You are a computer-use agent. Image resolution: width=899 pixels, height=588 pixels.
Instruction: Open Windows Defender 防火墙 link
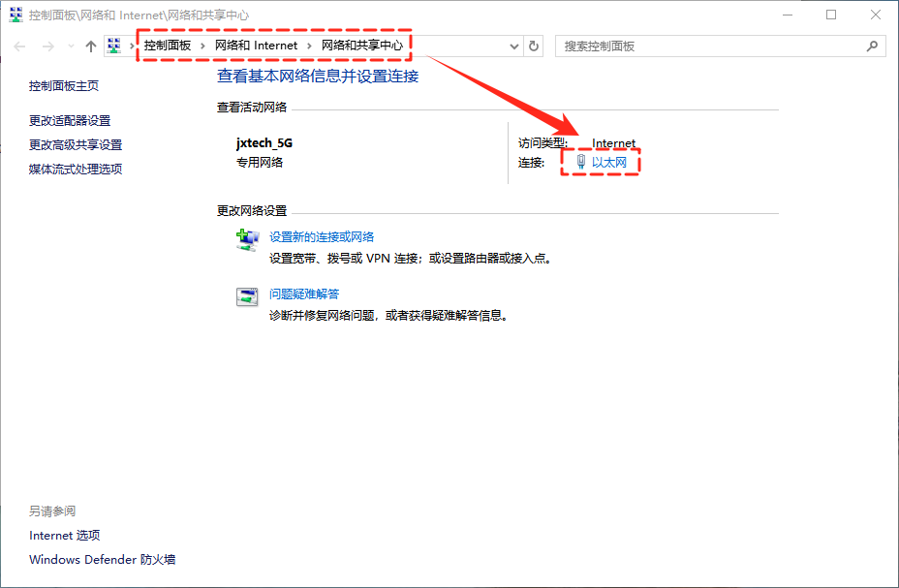click(102, 560)
